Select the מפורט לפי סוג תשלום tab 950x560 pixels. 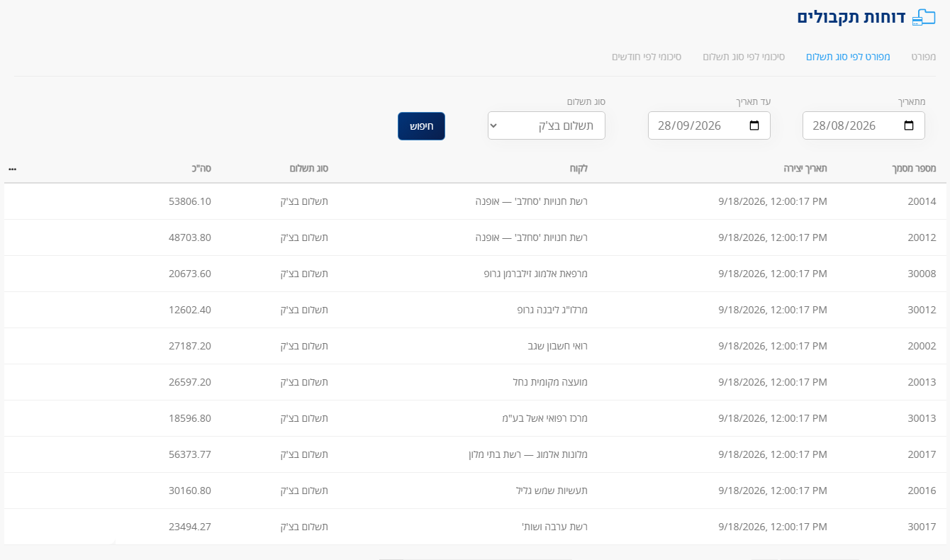[x=848, y=56]
